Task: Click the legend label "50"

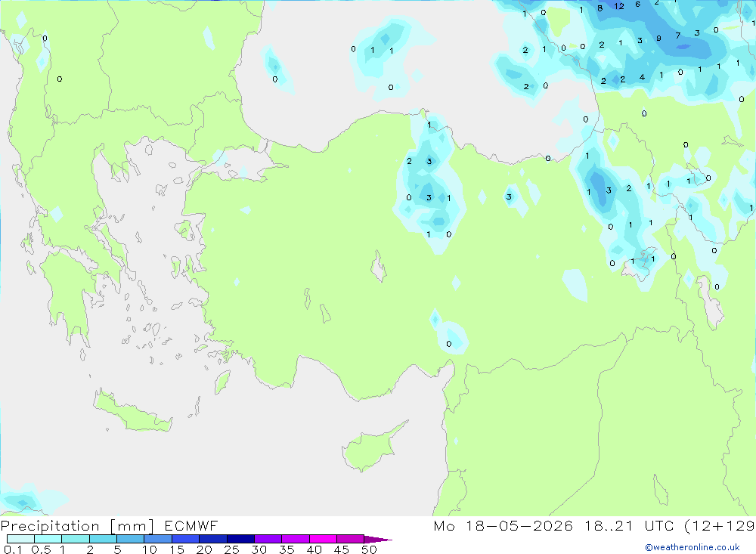Action: (369, 549)
